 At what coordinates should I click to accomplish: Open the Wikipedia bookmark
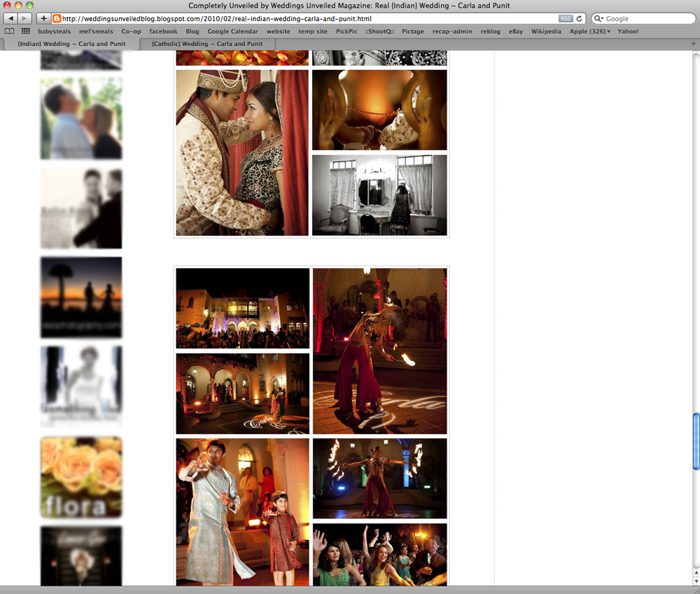click(x=546, y=32)
